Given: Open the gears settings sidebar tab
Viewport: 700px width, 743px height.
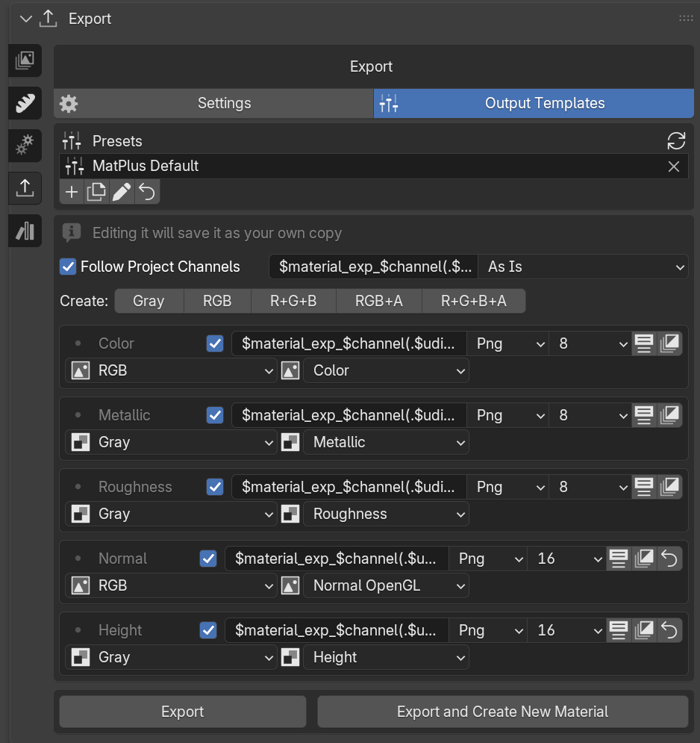Looking at the screenshot, I should point(25,146).
